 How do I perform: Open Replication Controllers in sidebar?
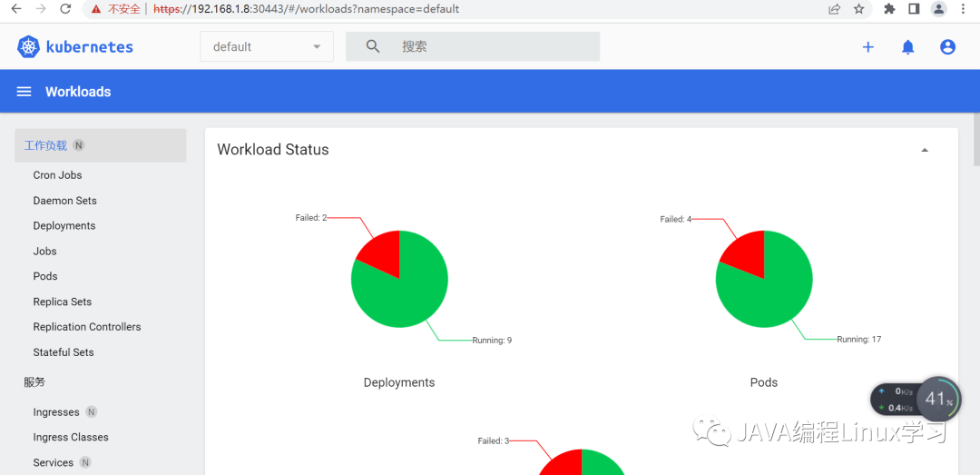(87, 327)
